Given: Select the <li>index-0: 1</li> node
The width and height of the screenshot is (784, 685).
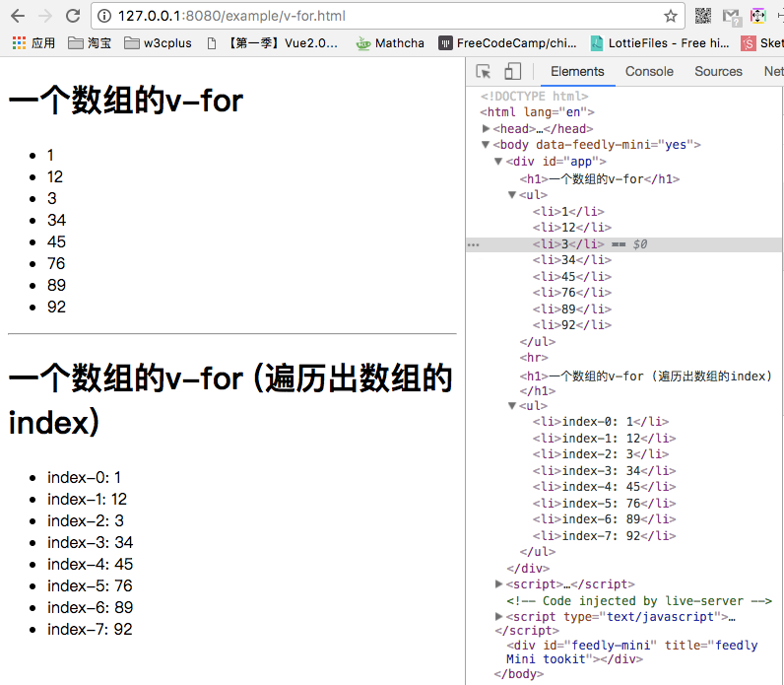Looking at the screenshot, I should (601, 422).
